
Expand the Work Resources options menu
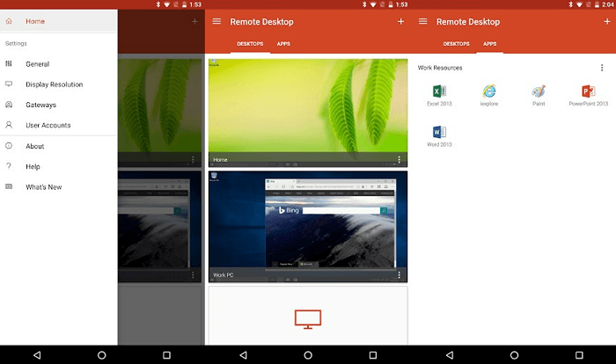point(602,68)
